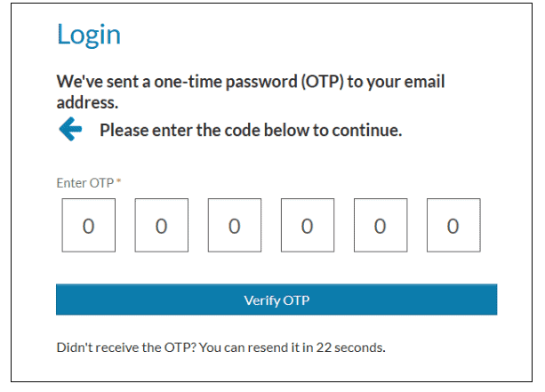The height and width of the screenshot is (392, 545).
Task: Focus the second OTP digit field
Action: click(161, 226)
